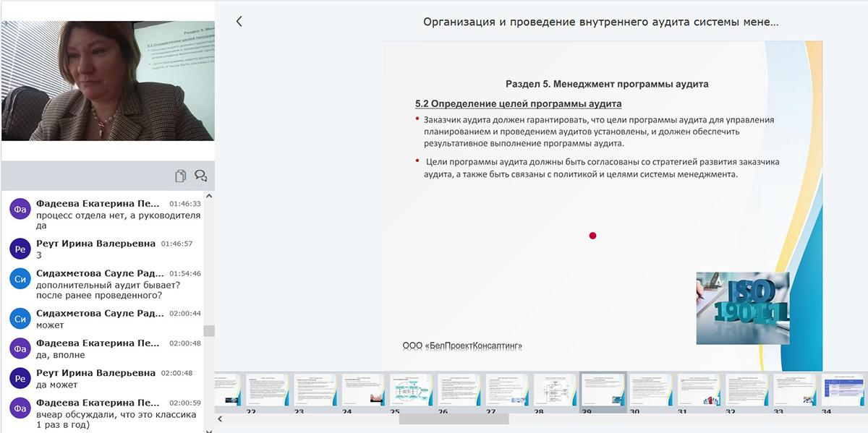Viewport: 868px width, 433px height.
Task: Jump to slide 28 thumbnail
Action: 555,390
